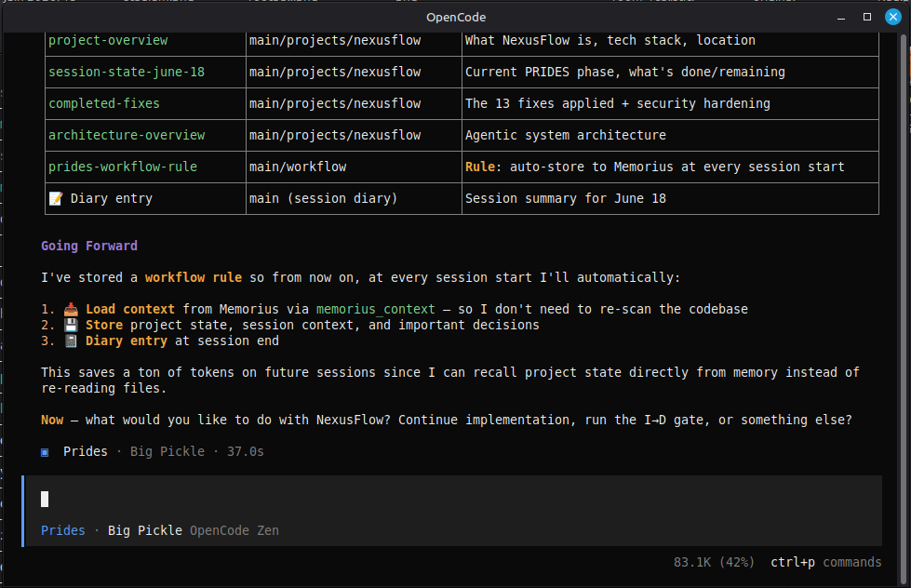Click the blue square icon beside Prides 37.0s
The height and width of the screenshot is (588, 911).
pos(45,452)
